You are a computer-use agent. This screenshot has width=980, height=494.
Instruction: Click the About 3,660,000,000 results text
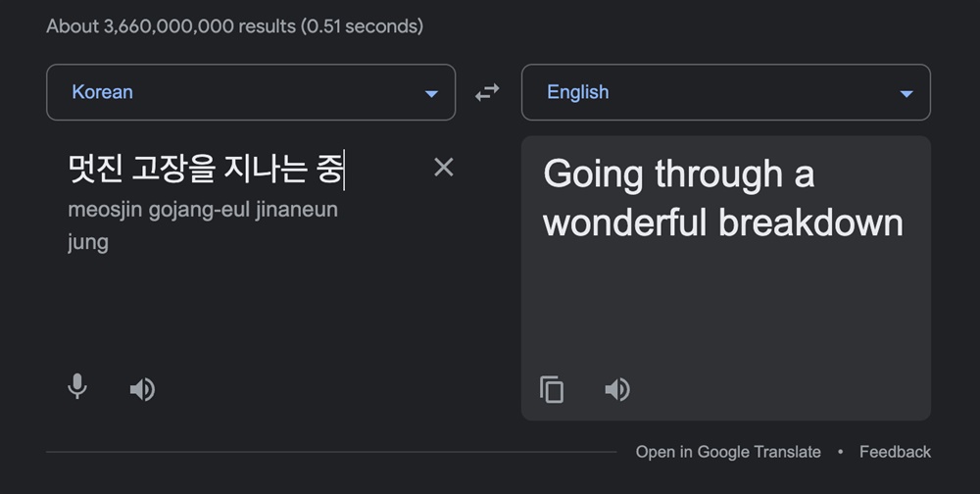point(234,26)
